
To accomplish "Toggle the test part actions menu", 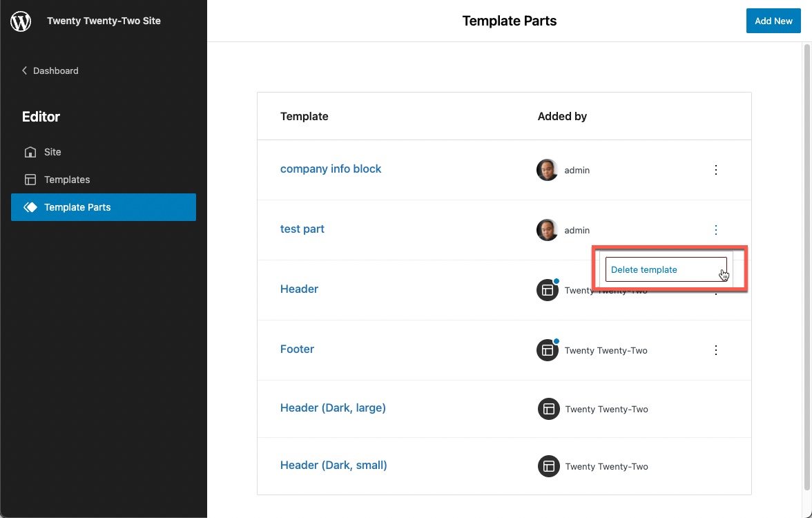I will (x=716, y=230).
